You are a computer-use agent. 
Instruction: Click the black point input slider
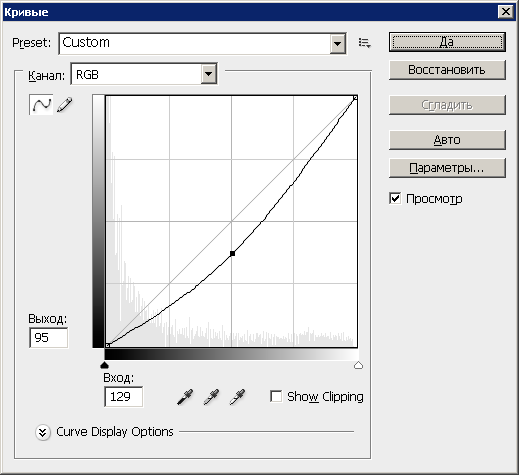click(x=105, y=365)
